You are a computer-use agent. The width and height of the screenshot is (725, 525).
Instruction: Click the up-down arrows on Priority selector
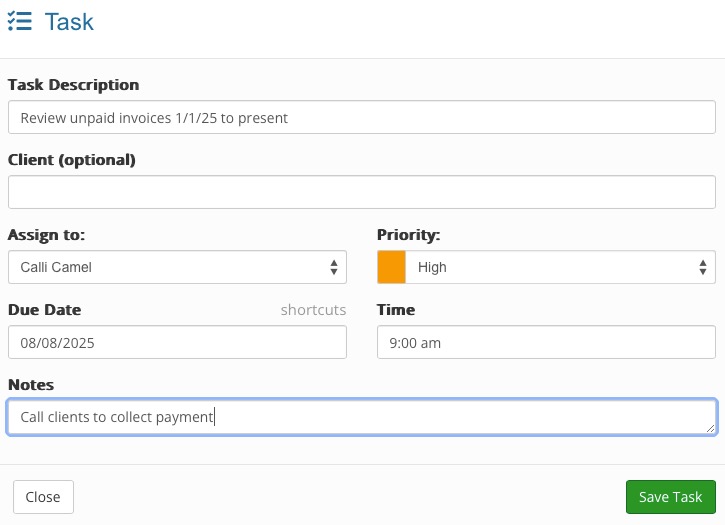point(703,267)
